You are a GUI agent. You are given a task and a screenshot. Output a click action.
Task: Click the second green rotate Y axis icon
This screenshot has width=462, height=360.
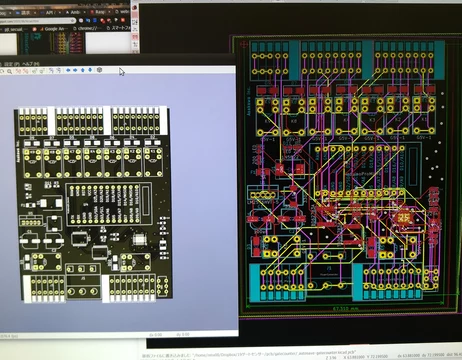[x=42, y=70]
